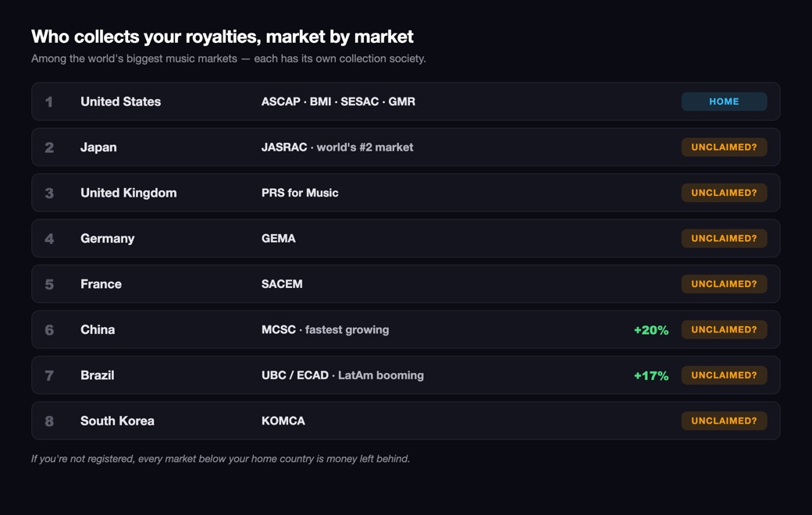Select the France country name
This screenshot has width=812, height=515.
coord(101,284)
